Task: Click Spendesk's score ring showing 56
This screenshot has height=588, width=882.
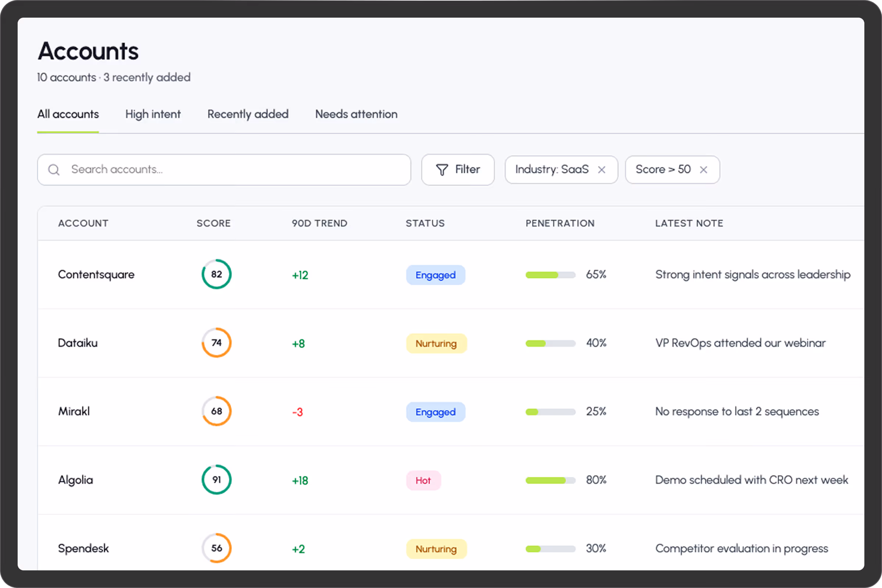Action: [216, 548]
